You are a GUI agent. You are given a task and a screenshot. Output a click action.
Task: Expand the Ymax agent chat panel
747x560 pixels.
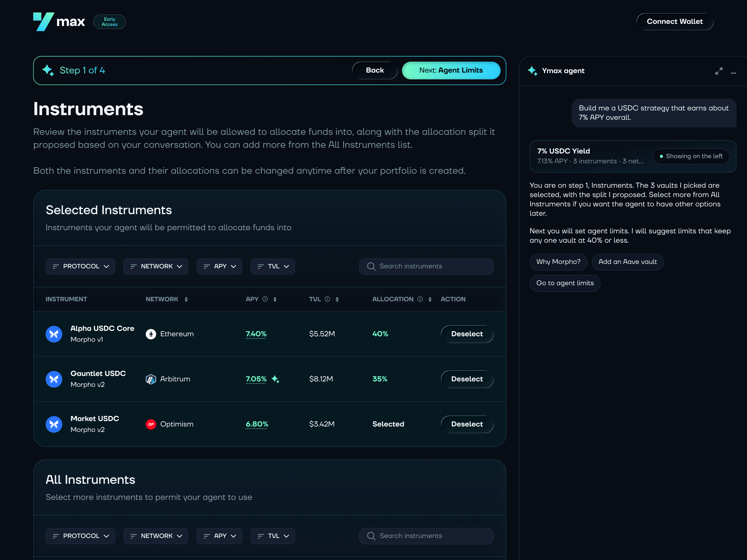tap(719, 71)
